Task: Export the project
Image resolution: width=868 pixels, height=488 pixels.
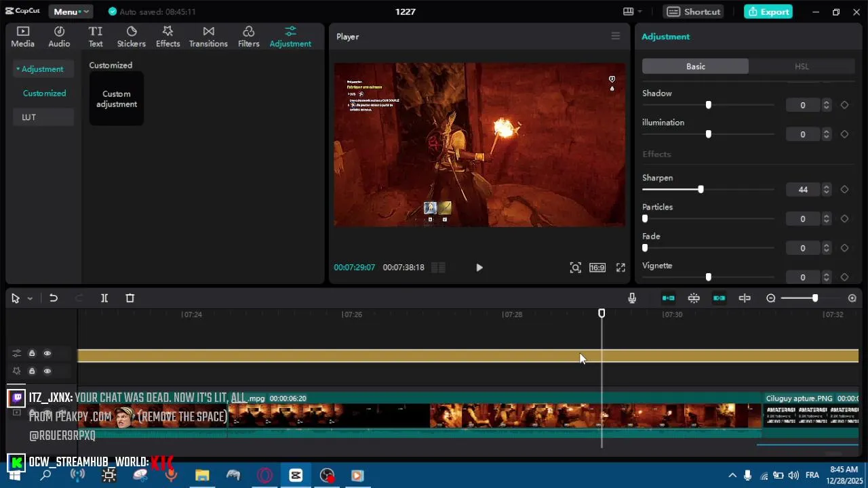Action: pos(768,12)
